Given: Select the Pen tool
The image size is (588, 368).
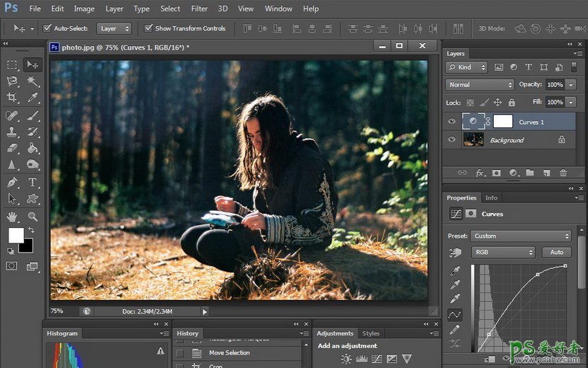Looking at the screenshot, I should point(12,183).
